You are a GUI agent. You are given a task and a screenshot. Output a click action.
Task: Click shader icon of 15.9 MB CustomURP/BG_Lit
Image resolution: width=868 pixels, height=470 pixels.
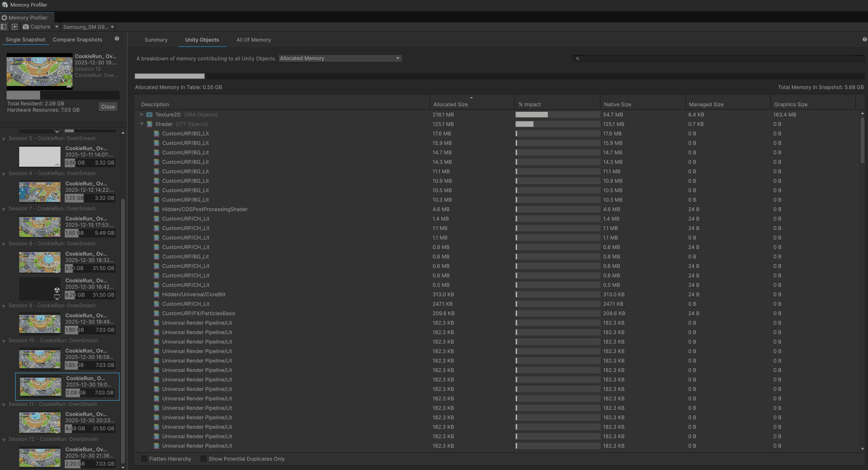(x=156, y=143)
